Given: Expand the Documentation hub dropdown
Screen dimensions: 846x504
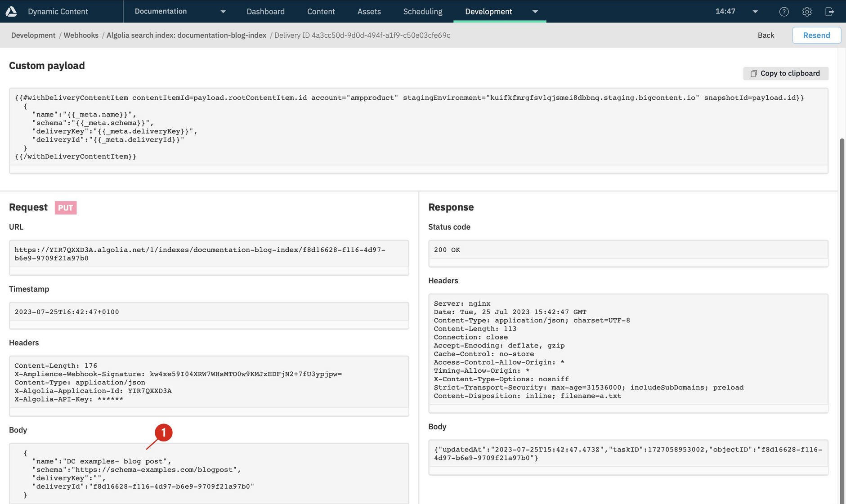Looking at the screenshot, I should point(223,12).
